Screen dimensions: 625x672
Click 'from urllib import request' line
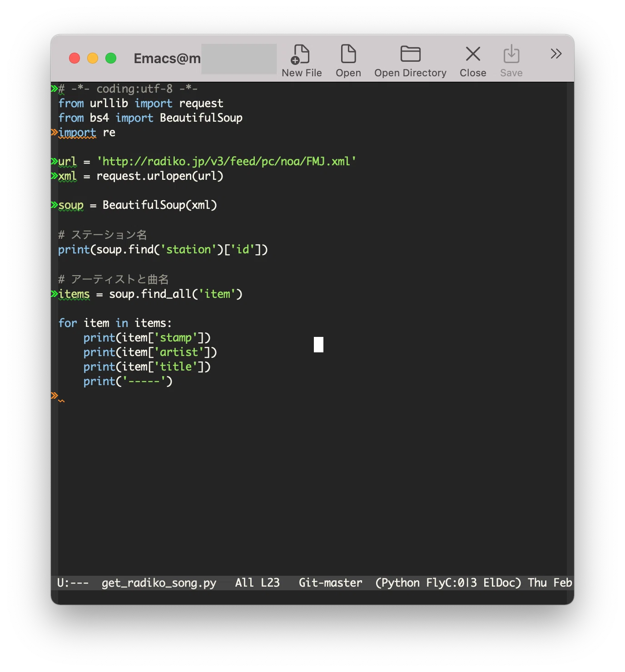coord(141,104)
